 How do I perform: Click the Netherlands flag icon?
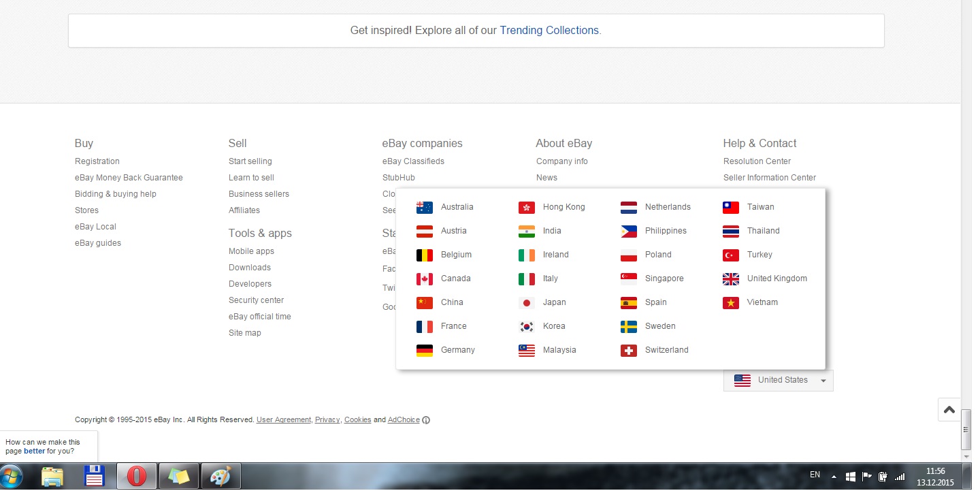(x=629, y=207)
